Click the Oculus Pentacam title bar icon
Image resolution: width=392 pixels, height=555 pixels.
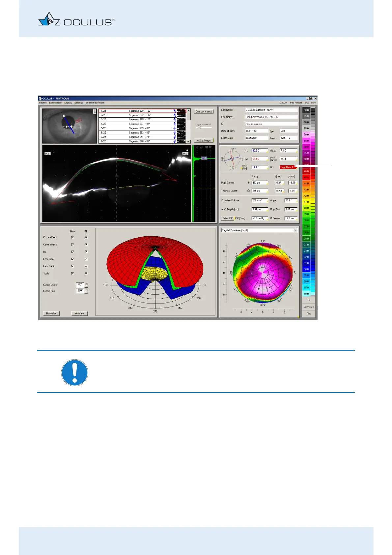[x=40, y=98]
